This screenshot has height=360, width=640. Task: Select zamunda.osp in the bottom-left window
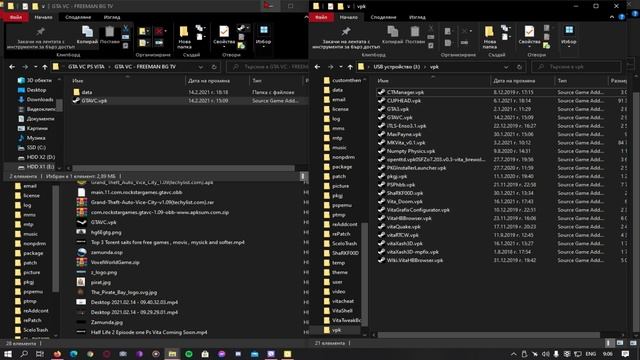[107, 252]
